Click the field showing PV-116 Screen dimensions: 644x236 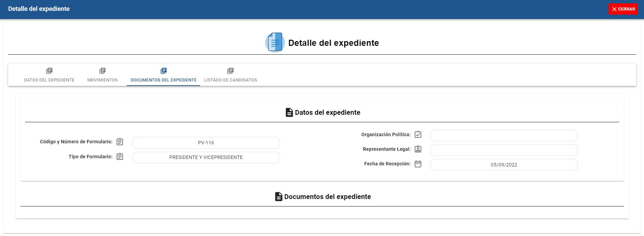pos(206,143)
